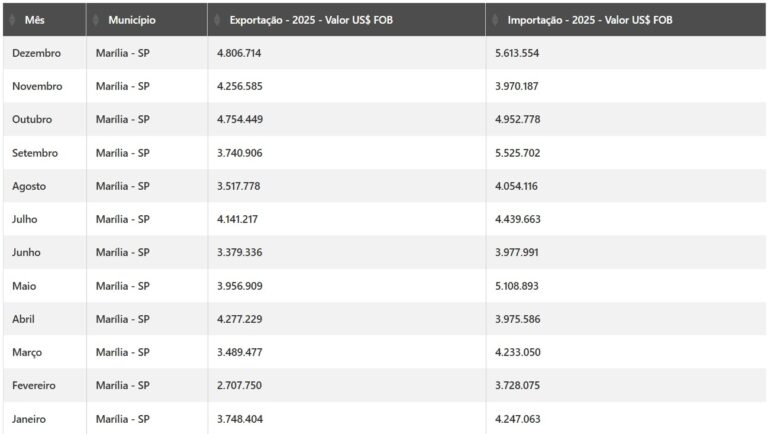Click the Julho export value 4.141.217
The image size is (768, 434).
click(238, 219)
